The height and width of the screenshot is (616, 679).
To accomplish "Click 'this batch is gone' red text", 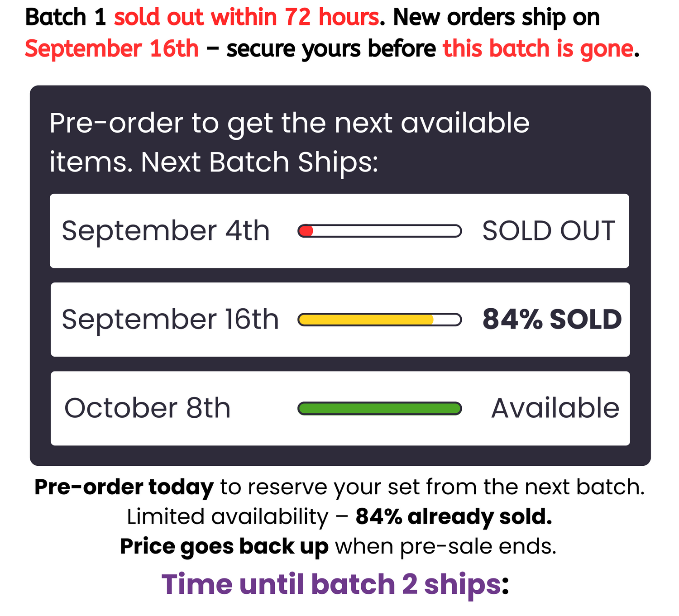I will (x=538, y=49).
